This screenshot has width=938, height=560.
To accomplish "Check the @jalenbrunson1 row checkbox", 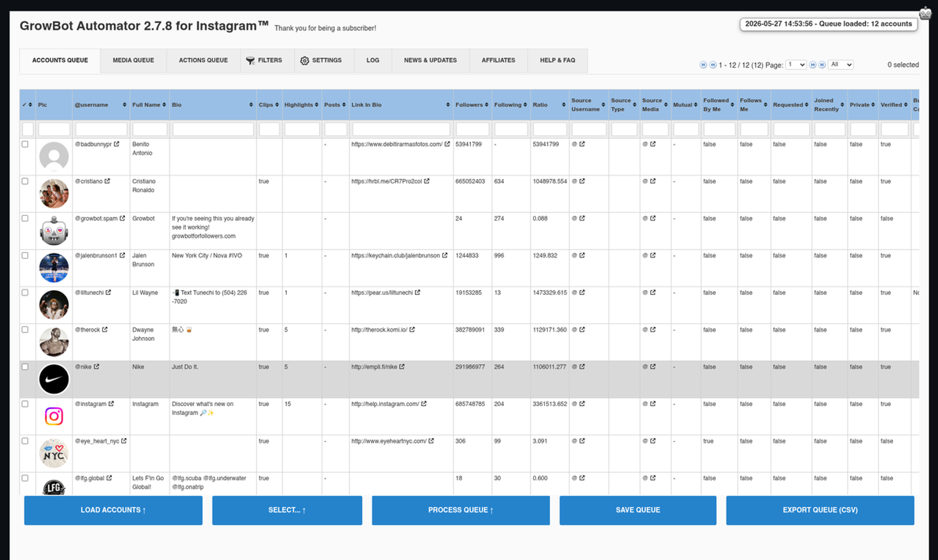I will (x=25, y=256).
